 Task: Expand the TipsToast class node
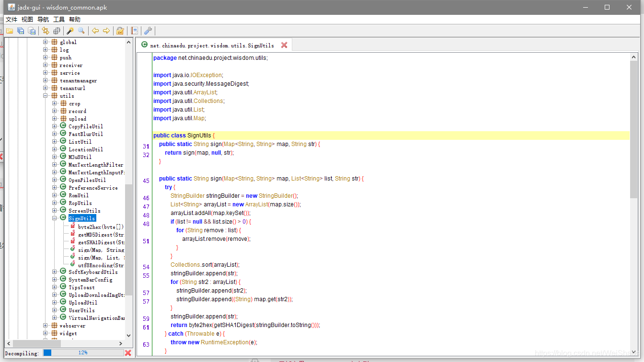55,287
